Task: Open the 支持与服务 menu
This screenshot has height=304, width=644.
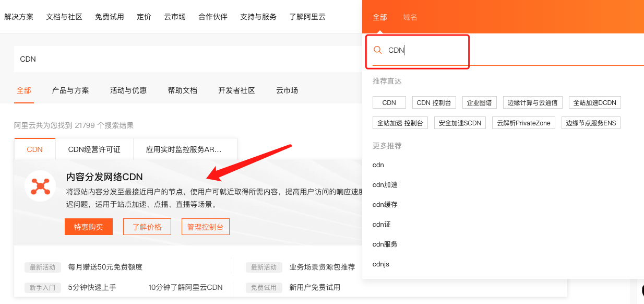Action: (x=258, y=17)
